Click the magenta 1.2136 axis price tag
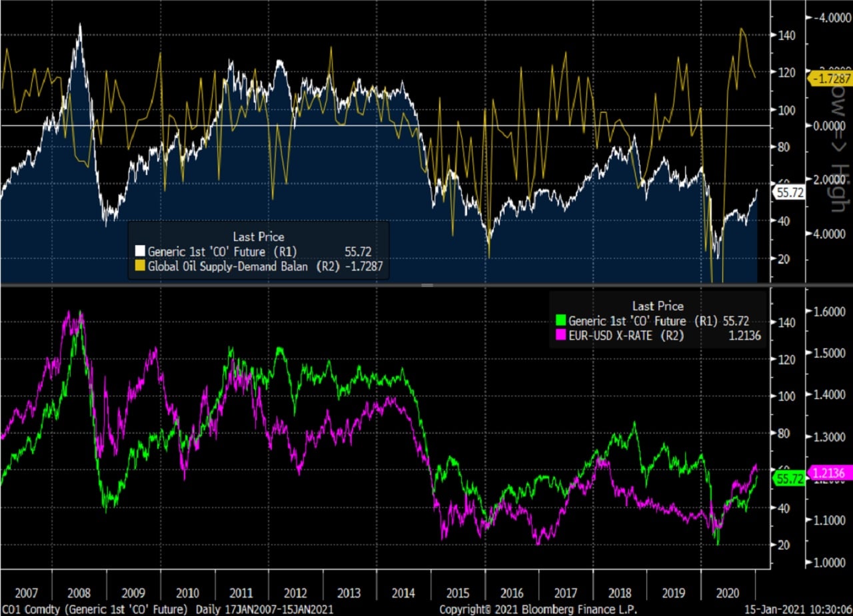This screenshot has width=853, height=616. pyautogui.click(x=828, y=473)
